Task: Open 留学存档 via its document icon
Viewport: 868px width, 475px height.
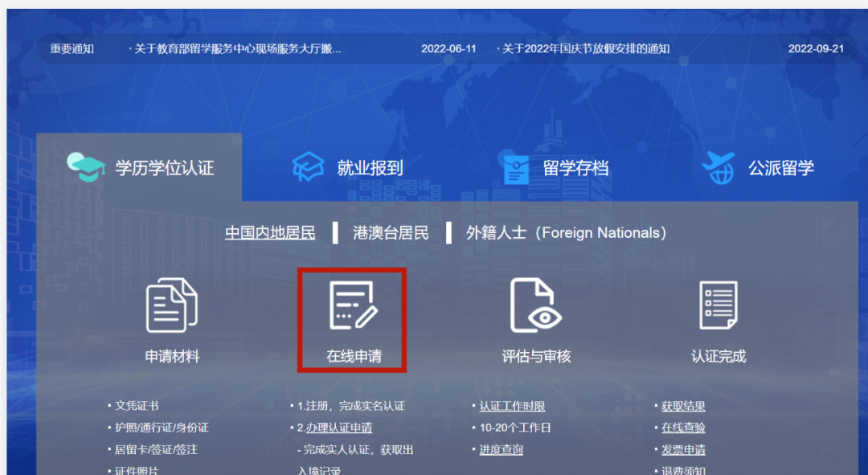Action: (514, 166)
